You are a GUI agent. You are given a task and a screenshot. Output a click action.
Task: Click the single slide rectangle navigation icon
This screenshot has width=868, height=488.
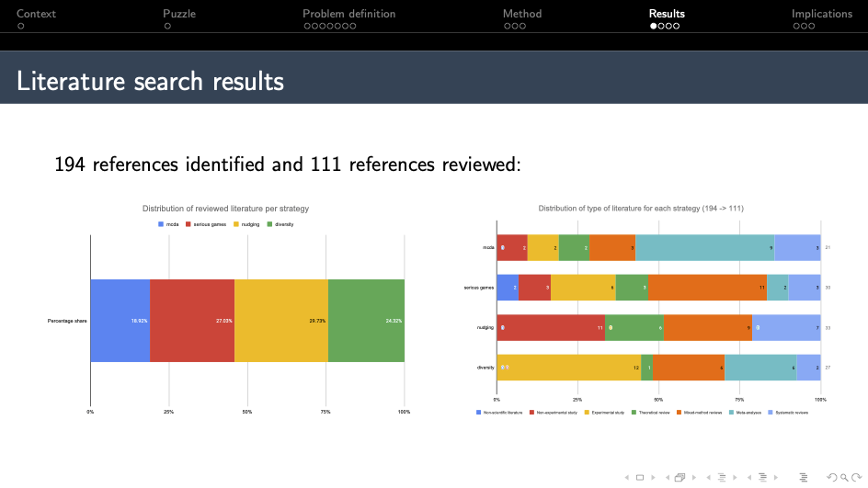coord(640,477)
